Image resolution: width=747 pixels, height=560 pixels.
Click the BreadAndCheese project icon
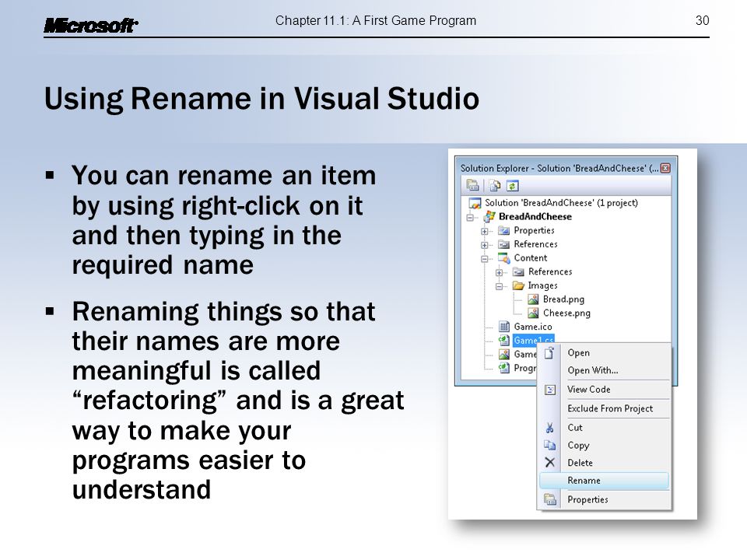pyautogui.click(x=489, y=217)
